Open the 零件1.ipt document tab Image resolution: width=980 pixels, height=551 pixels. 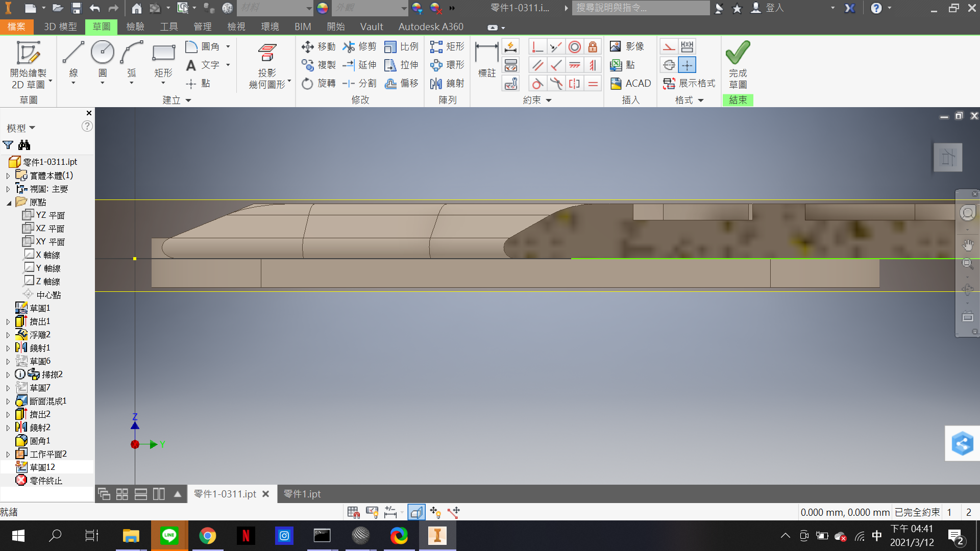pos(302,494)
